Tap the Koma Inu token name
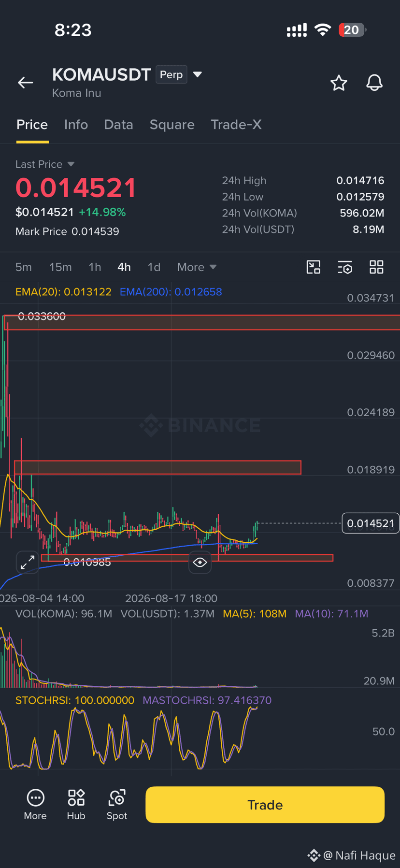Screen dimensions: 400x868 77,93
